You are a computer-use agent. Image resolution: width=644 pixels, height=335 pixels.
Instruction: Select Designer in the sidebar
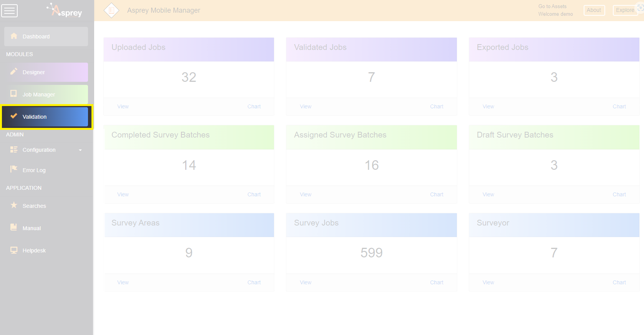pyautogui.click(x=34, y=72)
